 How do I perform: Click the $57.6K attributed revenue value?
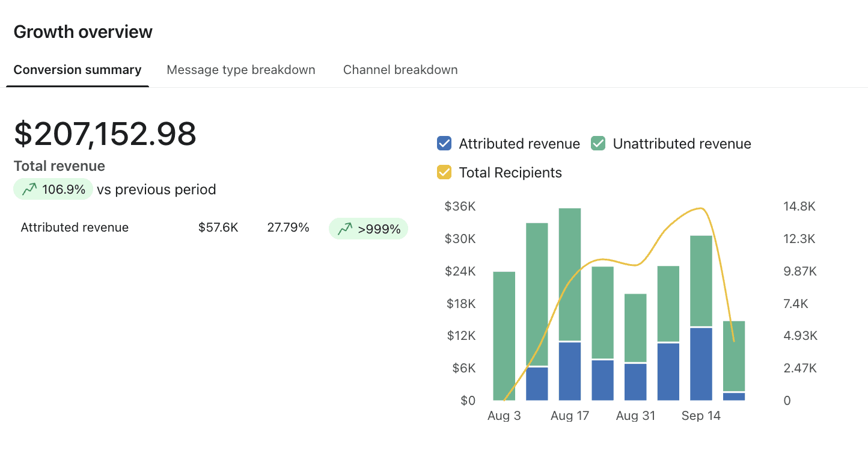pyautogui.click(x=218, y=227)
